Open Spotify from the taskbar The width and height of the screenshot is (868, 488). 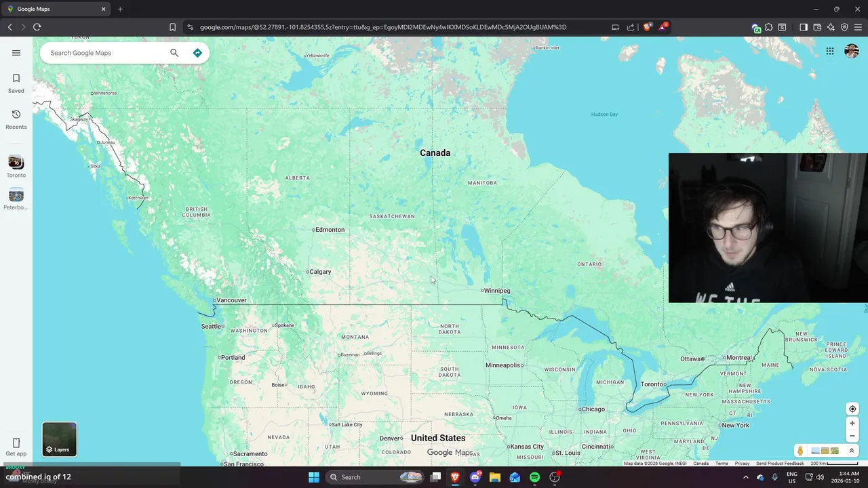pyautogui.click(x=534, y=477)
